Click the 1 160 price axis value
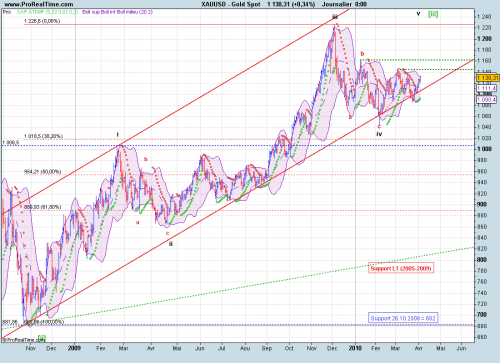Viewport: 500px width, 363px height. [484, 61]
